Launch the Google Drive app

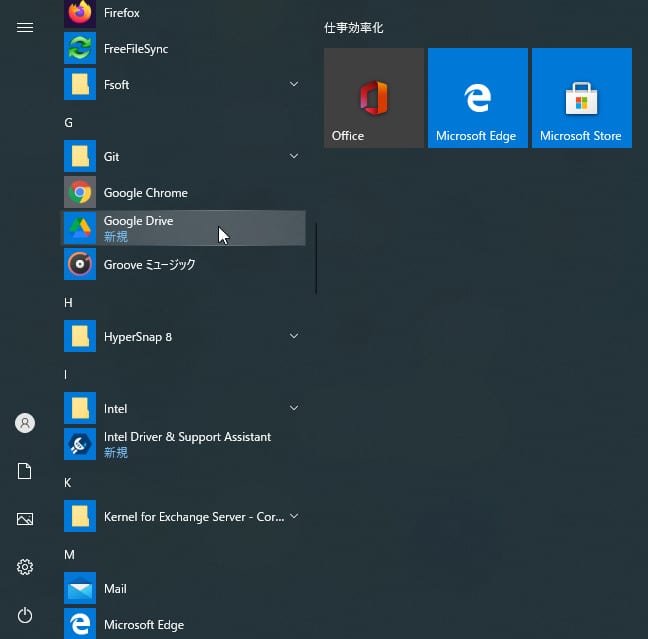(138, 228)
